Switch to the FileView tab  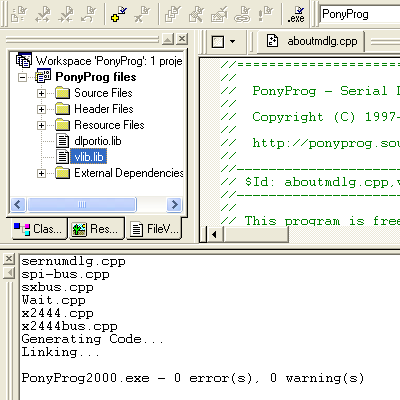(x=155, y=229)
